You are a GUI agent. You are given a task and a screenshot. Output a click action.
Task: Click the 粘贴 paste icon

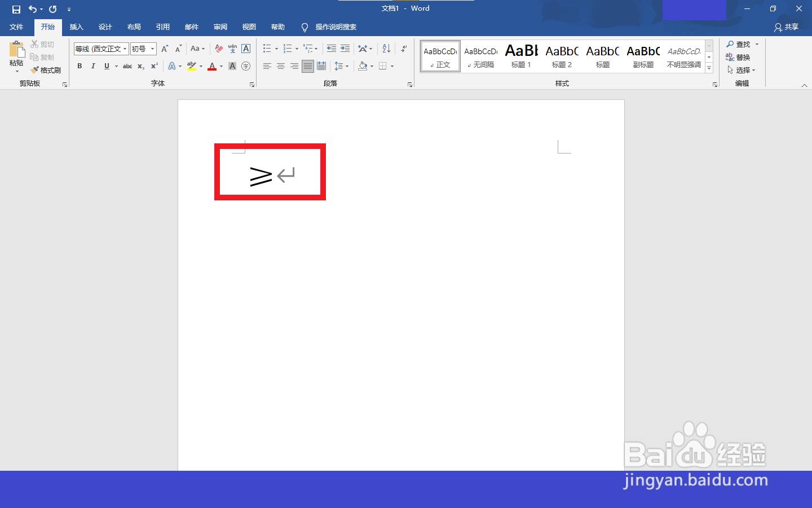click(x=16, y=50)
